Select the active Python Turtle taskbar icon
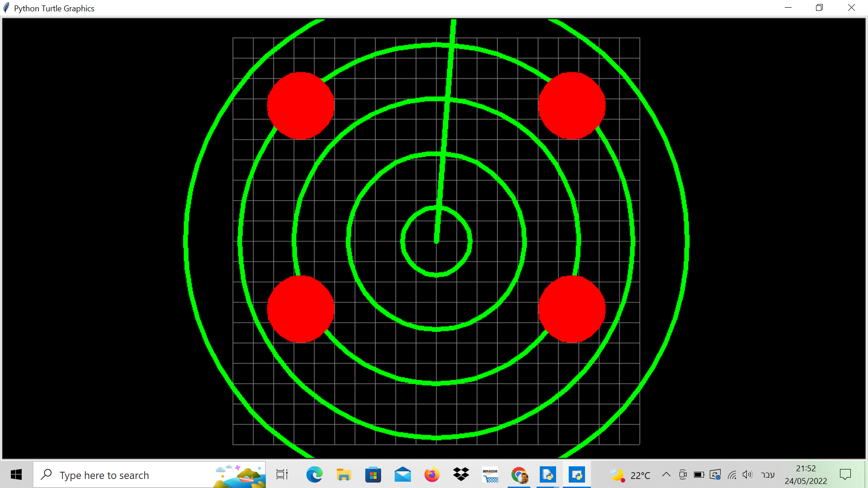Viewport: 868px width, 488px height. coord(577,475)
